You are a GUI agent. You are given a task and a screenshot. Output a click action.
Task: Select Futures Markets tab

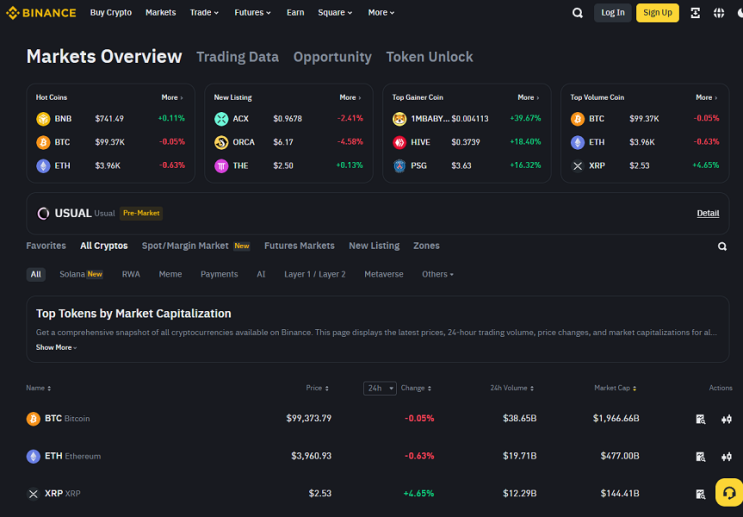tap(299, 246)
